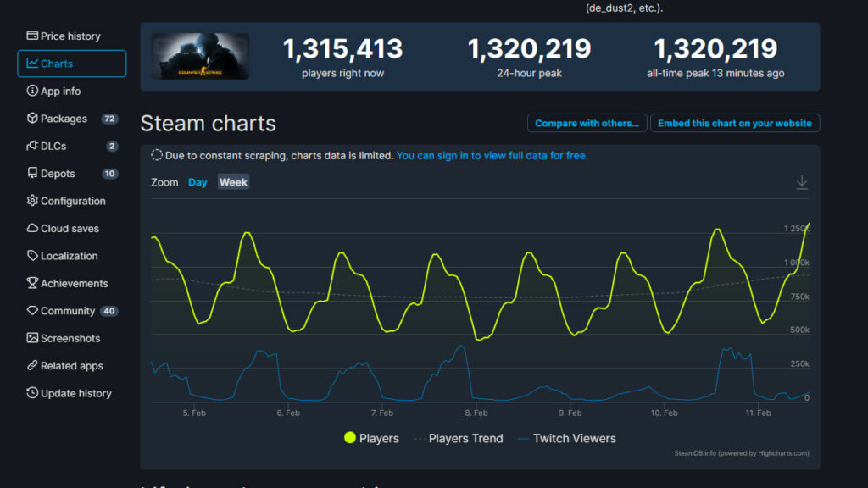This screenshot has width=868, height=488.
Task: Set chart zoom to Day
Action: [198, 182]
